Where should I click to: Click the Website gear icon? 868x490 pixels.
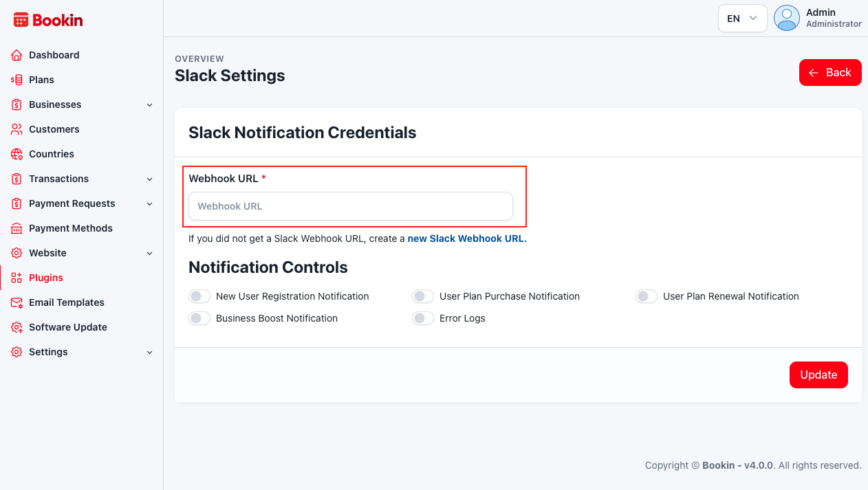pos(17,253)
